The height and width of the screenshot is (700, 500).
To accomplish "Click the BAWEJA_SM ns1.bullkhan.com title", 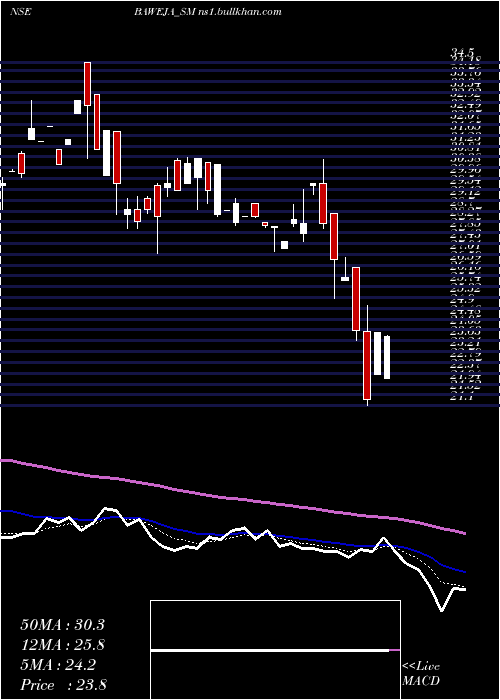I will point(208,12).
